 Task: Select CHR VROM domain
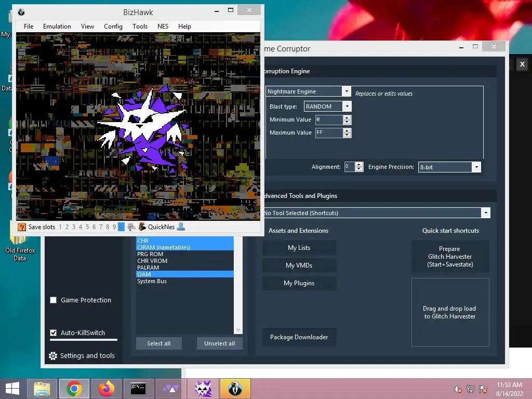click(x=185, y=261)
